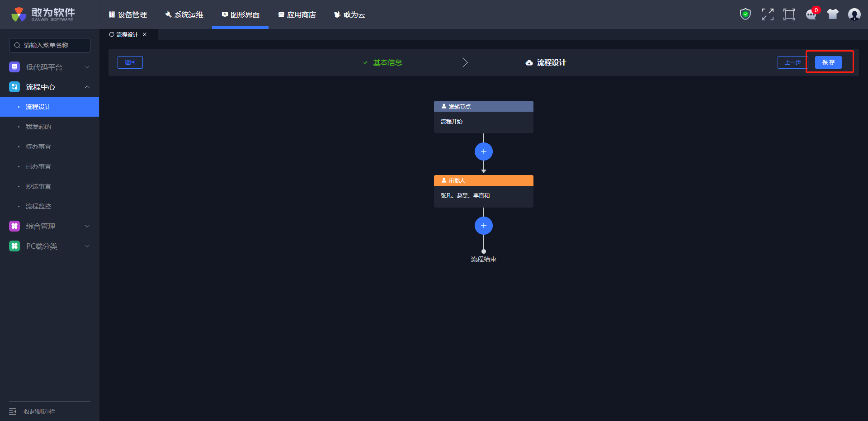Open the 设备管理 top menu
This screenshot has height=421, width=868.
128,14
